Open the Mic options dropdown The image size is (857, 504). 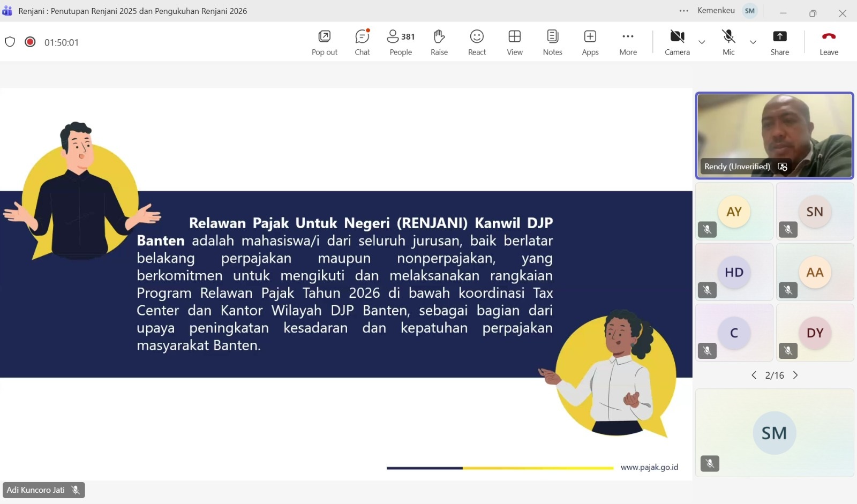pyautogui.click(x=753, y=42)
